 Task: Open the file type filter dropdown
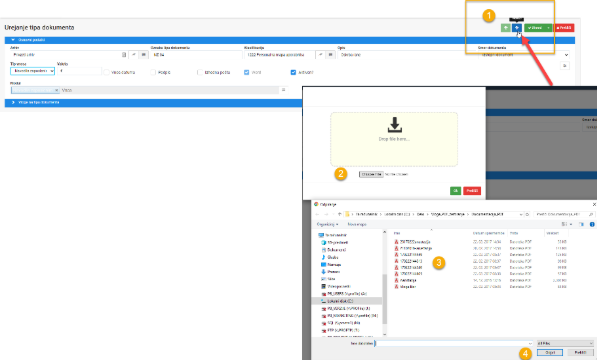click(565, 343)
